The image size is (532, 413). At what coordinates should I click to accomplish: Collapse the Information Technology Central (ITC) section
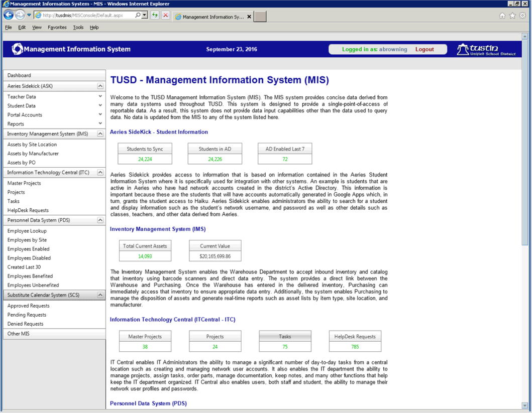(100, 173)
